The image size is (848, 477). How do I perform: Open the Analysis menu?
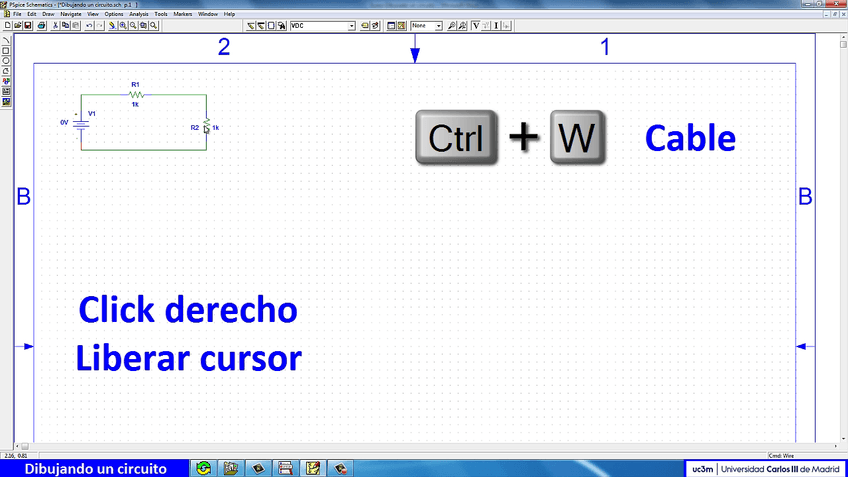pyautogui.click(x=139, y=14)
